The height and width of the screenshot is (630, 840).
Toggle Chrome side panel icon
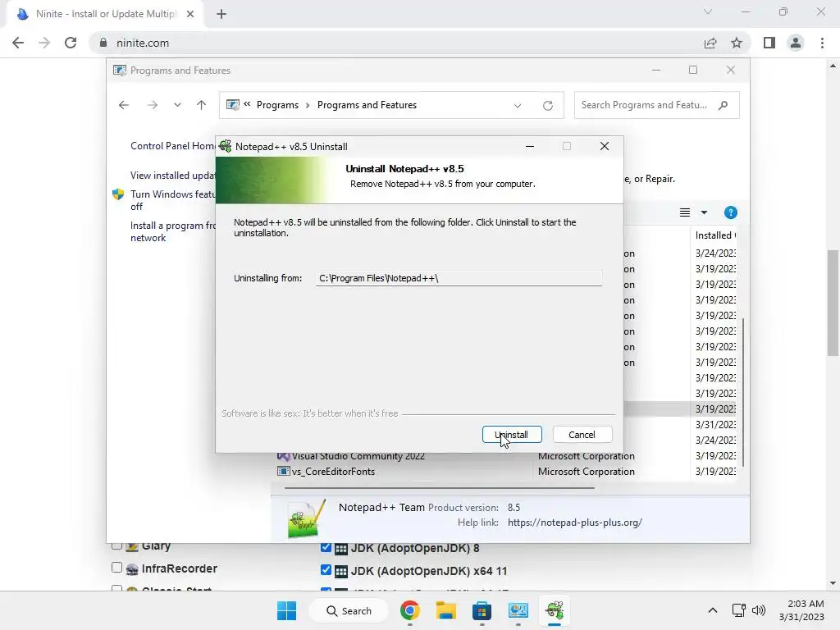(769, 43)
